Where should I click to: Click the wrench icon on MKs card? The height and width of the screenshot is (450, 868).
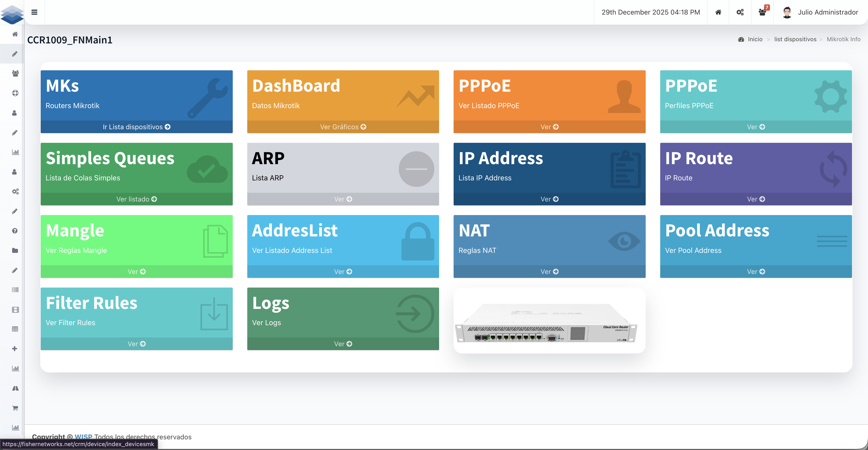point(208,98)
